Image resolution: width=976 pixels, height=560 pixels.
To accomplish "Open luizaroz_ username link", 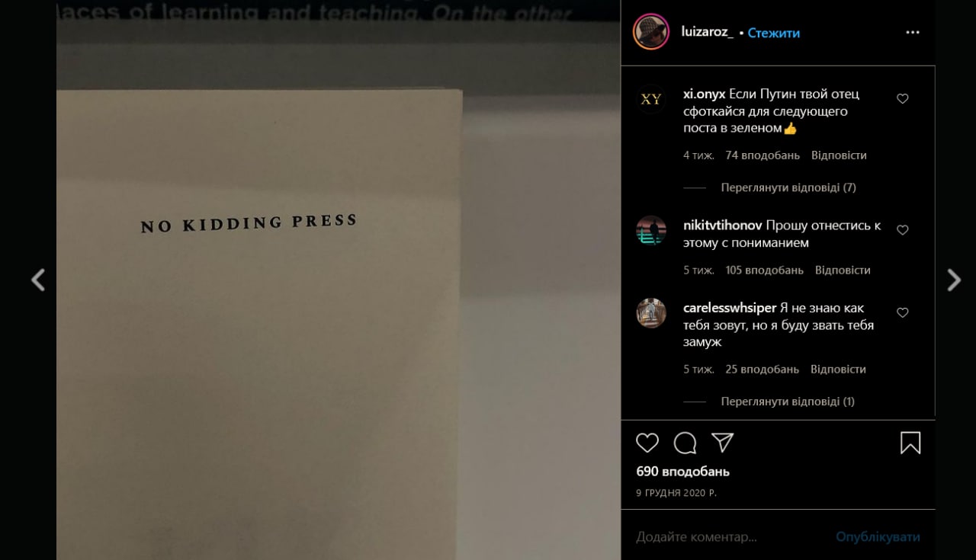I will click(x=707, y=32).
